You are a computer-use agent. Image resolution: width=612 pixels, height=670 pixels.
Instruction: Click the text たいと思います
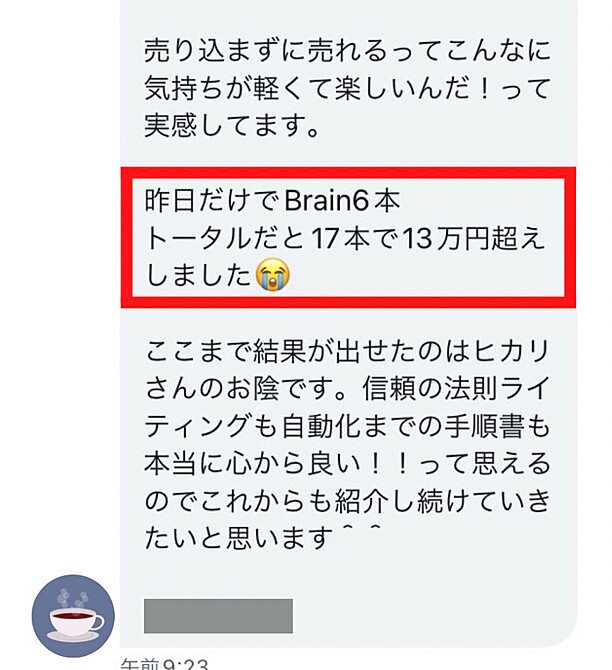(238, 538)
